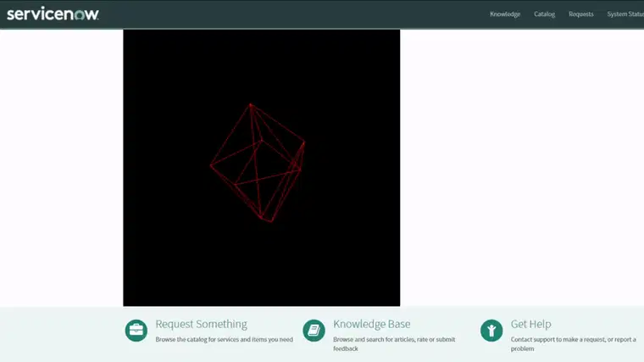644x362 pixels.
Task: Click the person Get Help icon
Action: (x=491, y=331)
